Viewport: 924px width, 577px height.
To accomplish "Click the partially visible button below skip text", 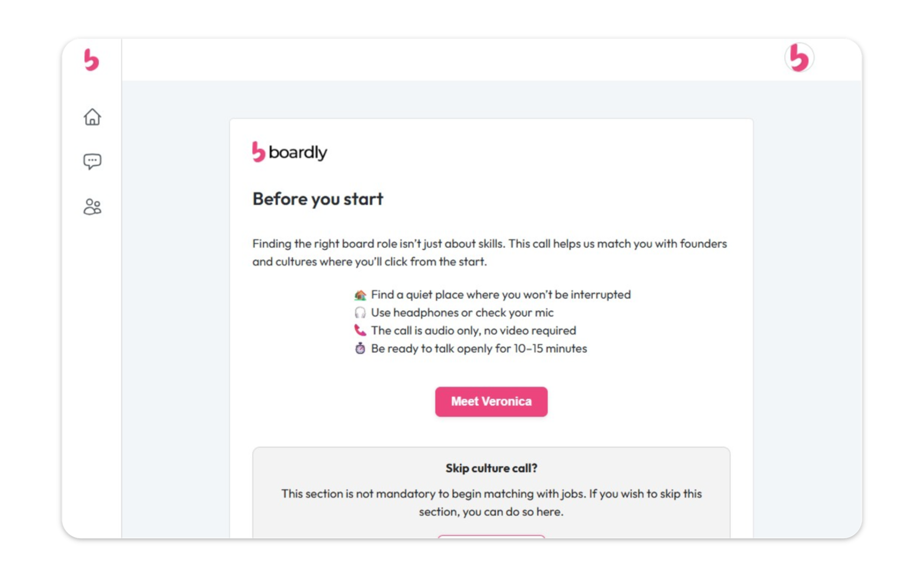I will click(x=491, y=536).
